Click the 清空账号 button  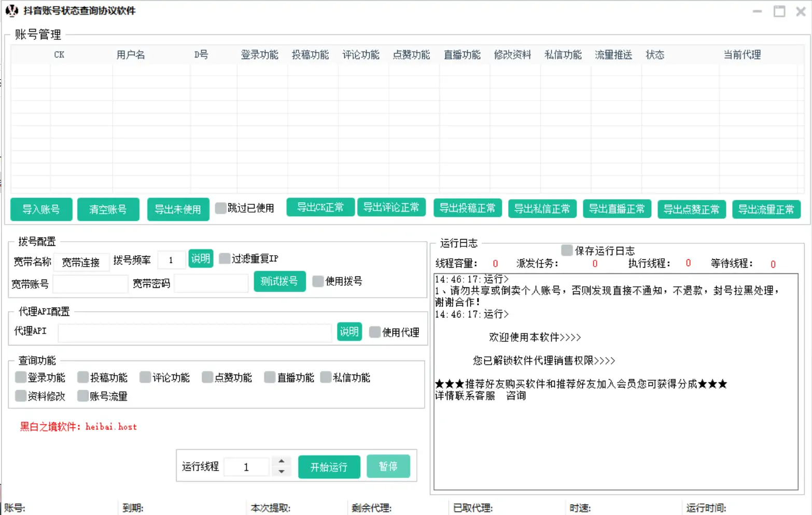(x=108, y=210)
